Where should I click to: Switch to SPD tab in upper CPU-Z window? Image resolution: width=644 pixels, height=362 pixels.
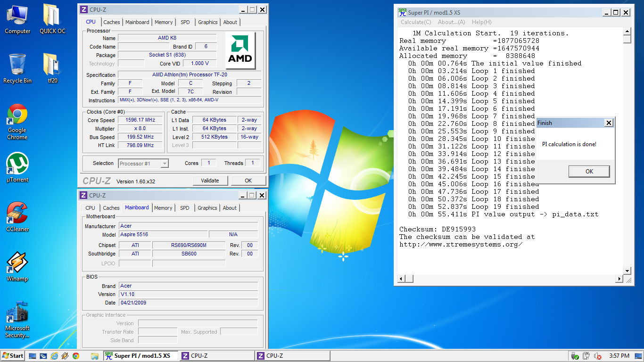185,22
